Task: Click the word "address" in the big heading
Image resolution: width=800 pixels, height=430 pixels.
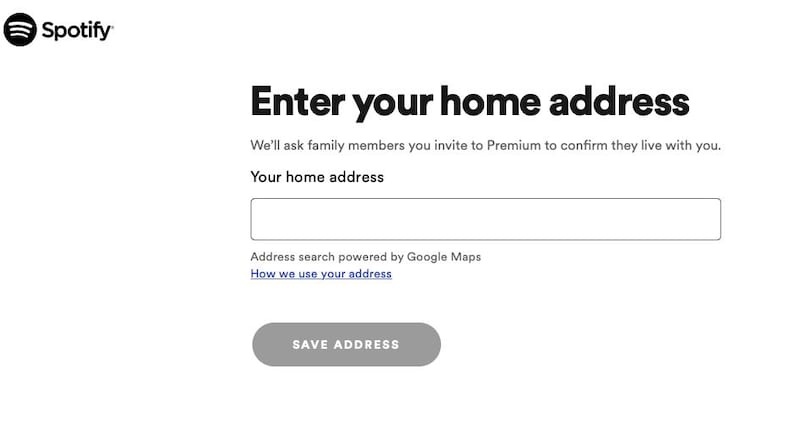Action: [x=619, y=102]
